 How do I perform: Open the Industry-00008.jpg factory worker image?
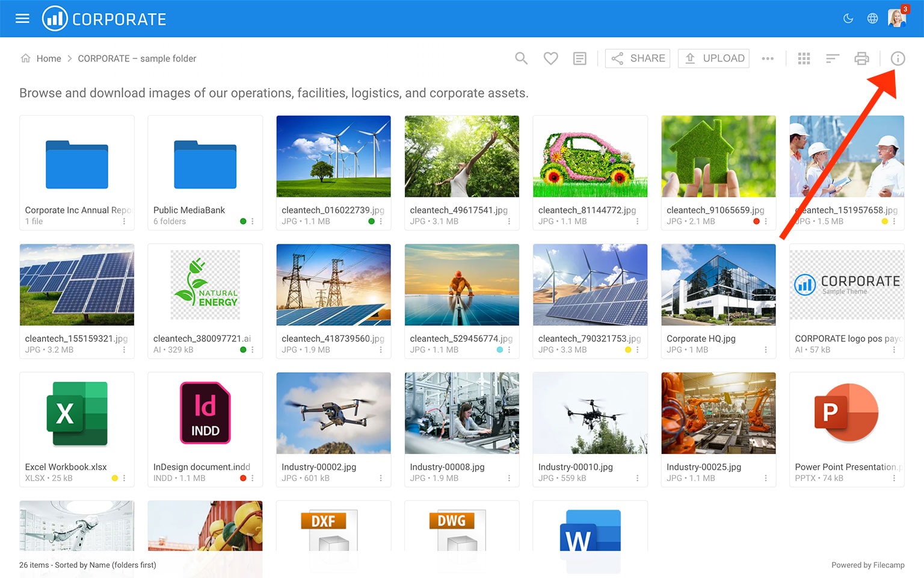462,413
